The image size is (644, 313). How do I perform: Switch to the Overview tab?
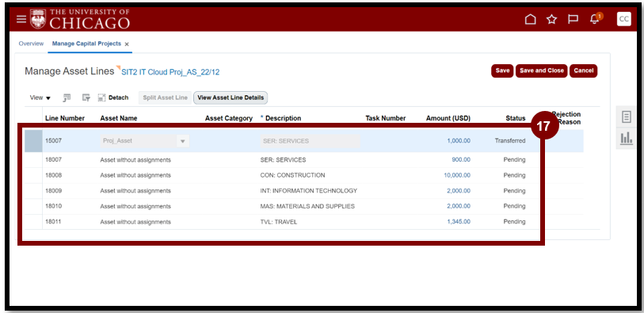pyautogui.click(x=31, y=44)
